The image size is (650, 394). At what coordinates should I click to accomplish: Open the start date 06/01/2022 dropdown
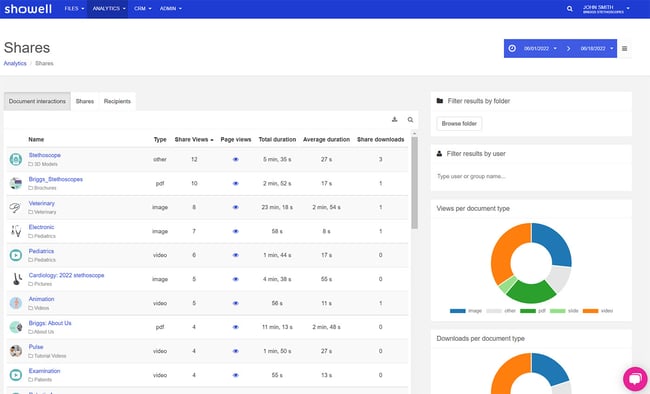540,49
